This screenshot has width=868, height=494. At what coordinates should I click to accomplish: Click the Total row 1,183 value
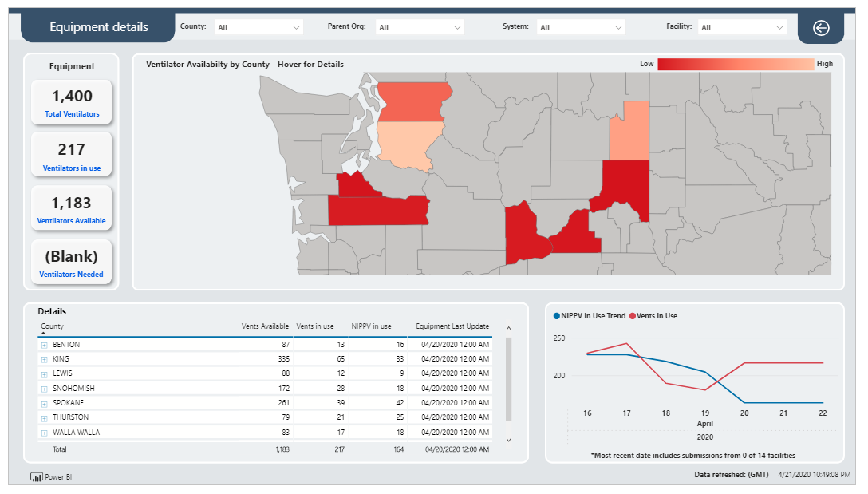[x=282, y=449]
